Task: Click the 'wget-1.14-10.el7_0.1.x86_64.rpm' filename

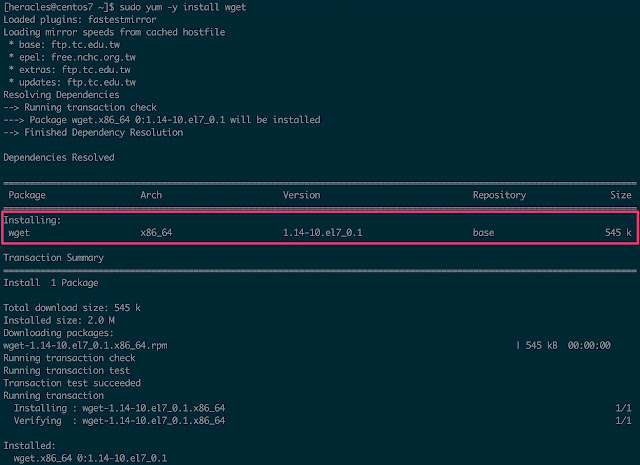Action: (x=85, y=345)
